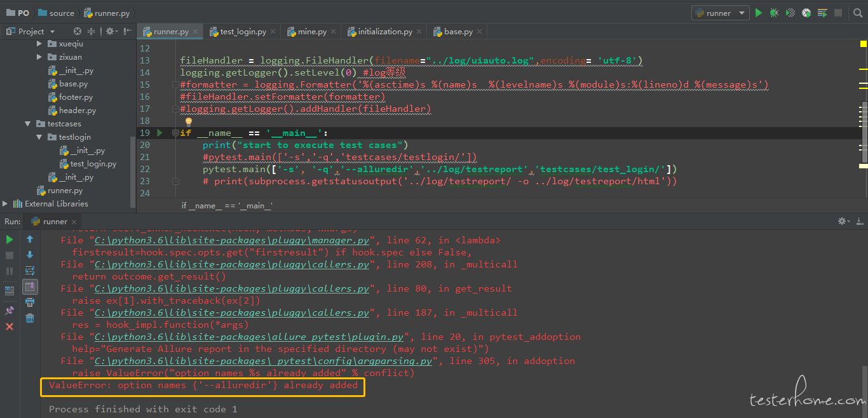Switch to the mine.py editor tab
Viewport: 868px width, 418px height.
coord(312,31)
